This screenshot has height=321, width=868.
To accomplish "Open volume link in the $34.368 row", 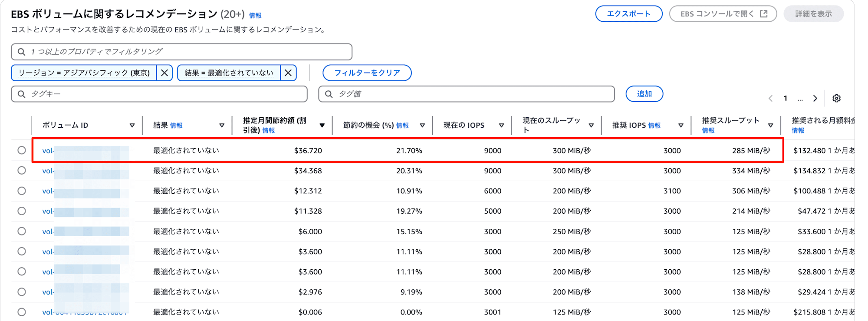I will coord(85,171).
